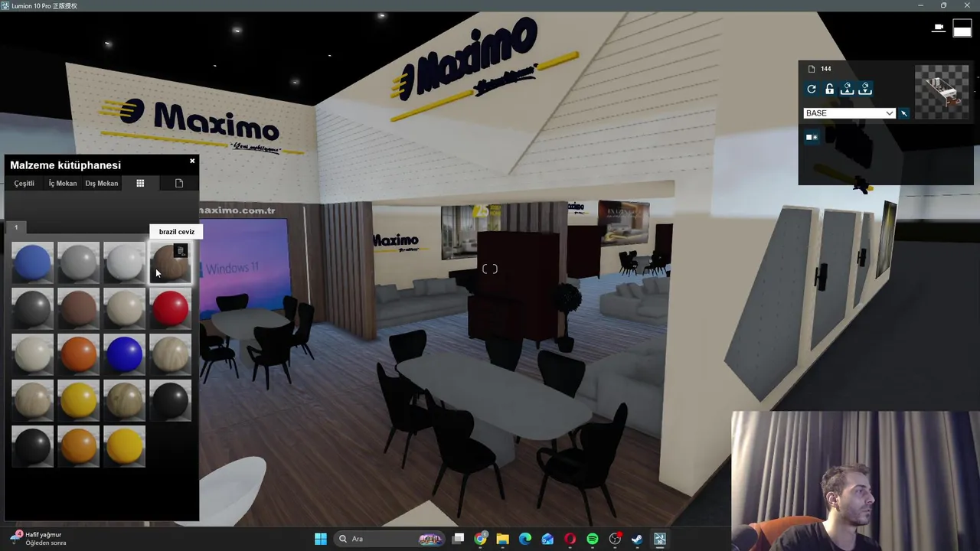Switch to Lumion taskbar icon
This screenshot has width=980, height=551.
[659, 539]
